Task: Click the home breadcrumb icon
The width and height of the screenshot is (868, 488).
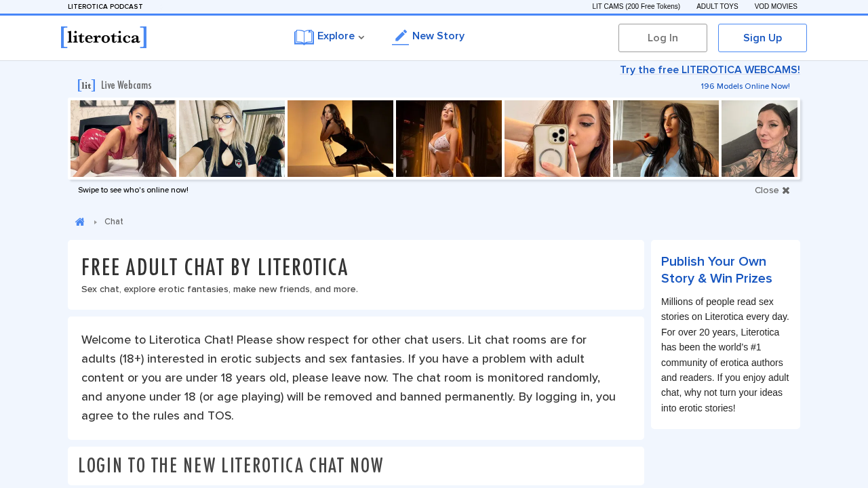Action: pyautogui.click(x=80, y=222)
